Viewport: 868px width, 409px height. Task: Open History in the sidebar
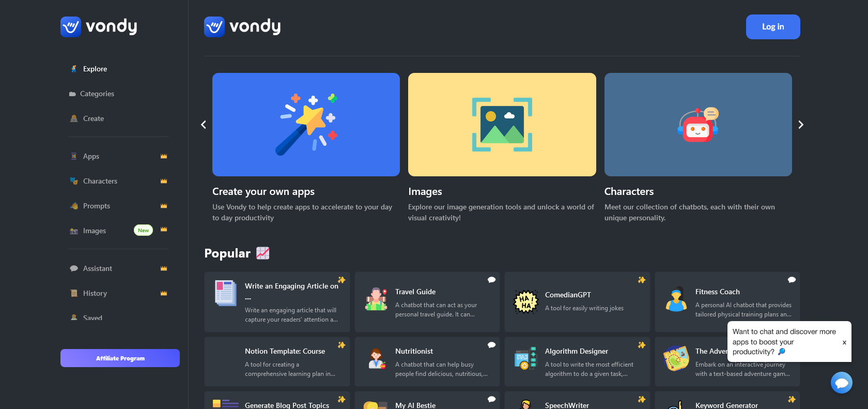pyautogui.click(x=95, y=293)
